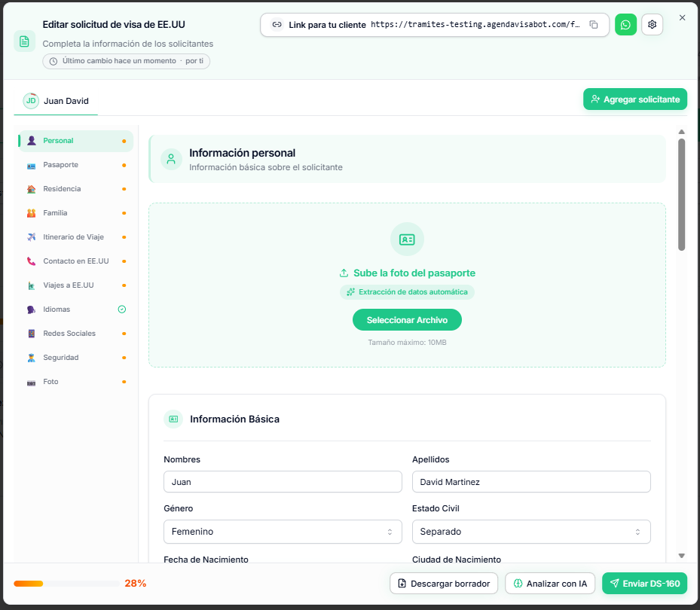Viewport: 700px width, 610px height.
Task: Click the Viajes a EE.UU statue icon
Action: click(31, 285)
